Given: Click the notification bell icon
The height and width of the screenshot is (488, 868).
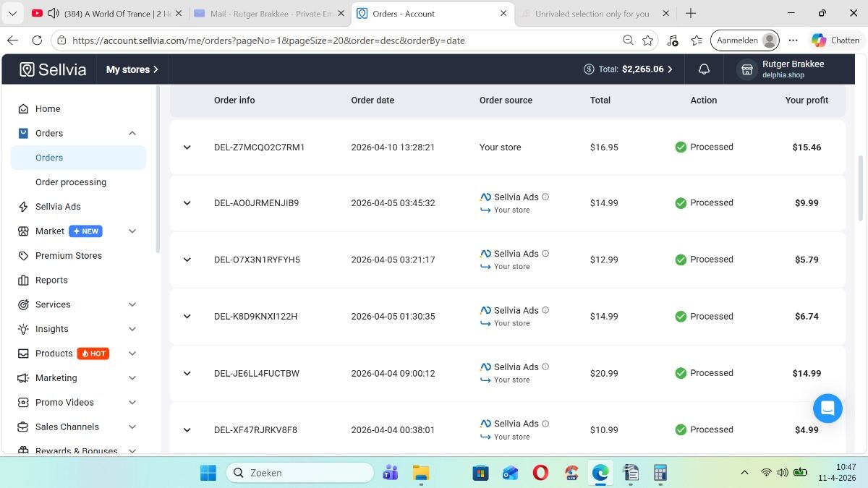Looking at the screenshot, I should pos(704,69).
